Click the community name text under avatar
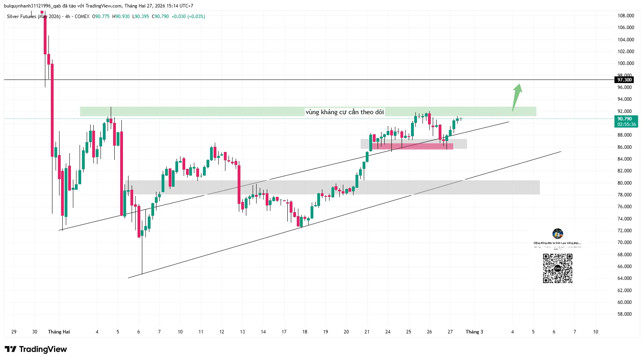The width and height of the screenshot is (644, 361). pos(557,243)
